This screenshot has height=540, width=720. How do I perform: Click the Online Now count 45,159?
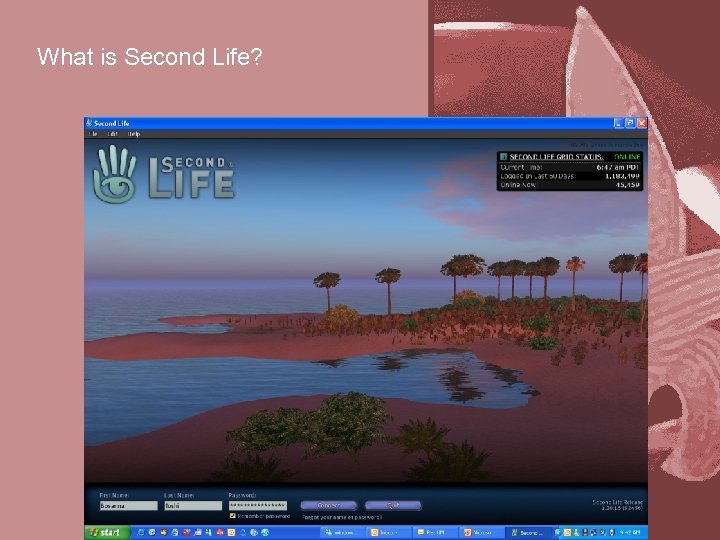point(627,185)
